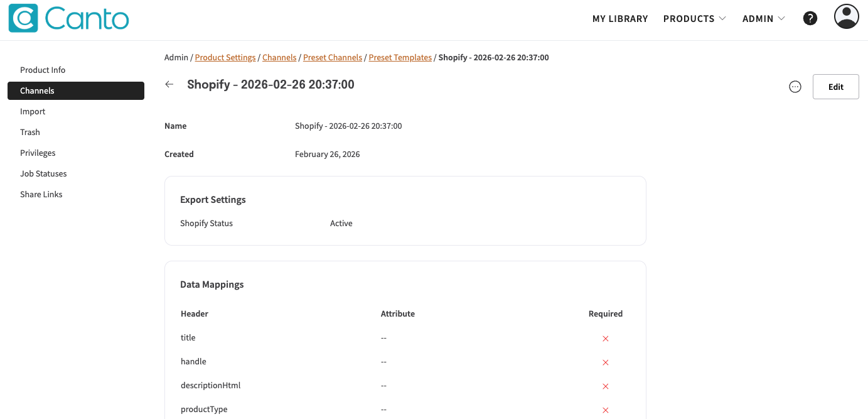Screen dimensions: 868x419
Task: Click the red X for handle row
Action: click(x=606, y=362)
